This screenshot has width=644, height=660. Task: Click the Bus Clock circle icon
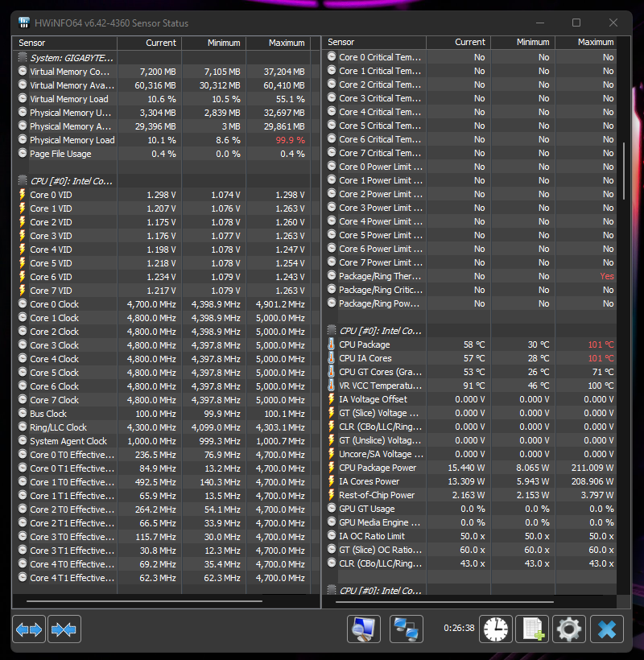(23, 414)
